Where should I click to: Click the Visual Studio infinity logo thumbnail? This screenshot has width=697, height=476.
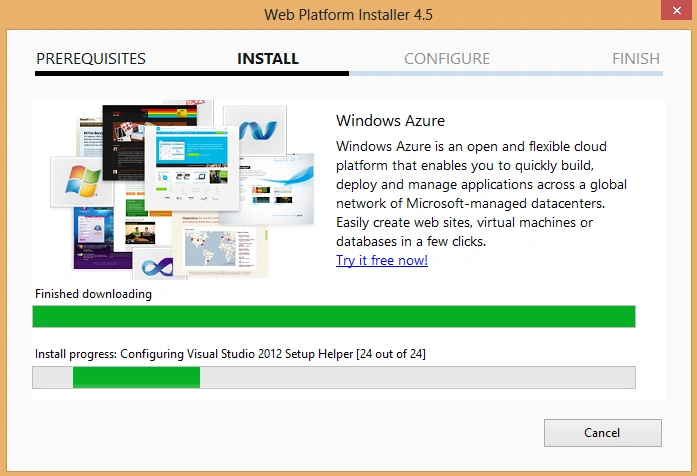[156, 266]
